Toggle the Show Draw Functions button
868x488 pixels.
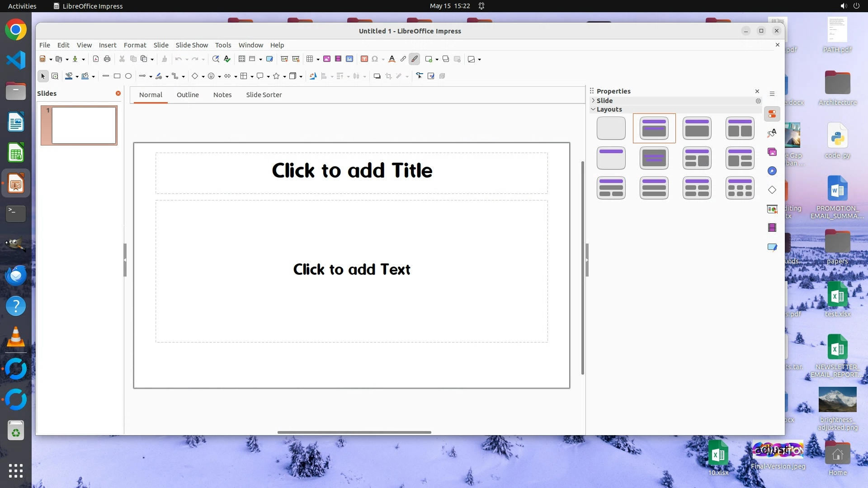(415, 59)
